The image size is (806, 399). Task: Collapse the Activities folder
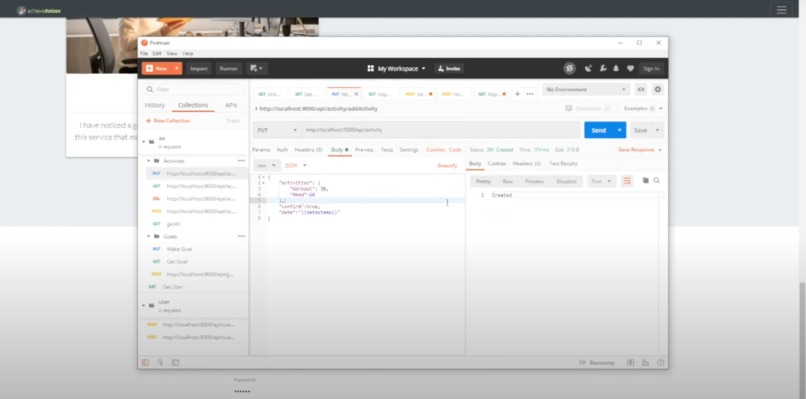(x=149, y=161)
